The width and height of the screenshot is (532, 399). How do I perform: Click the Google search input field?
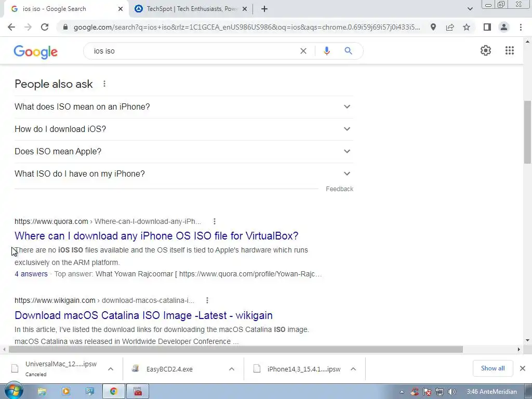(x=193, y=51)
